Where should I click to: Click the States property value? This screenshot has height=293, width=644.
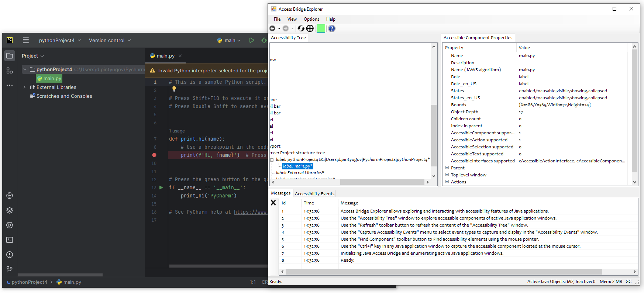click(x=572, y=91)
